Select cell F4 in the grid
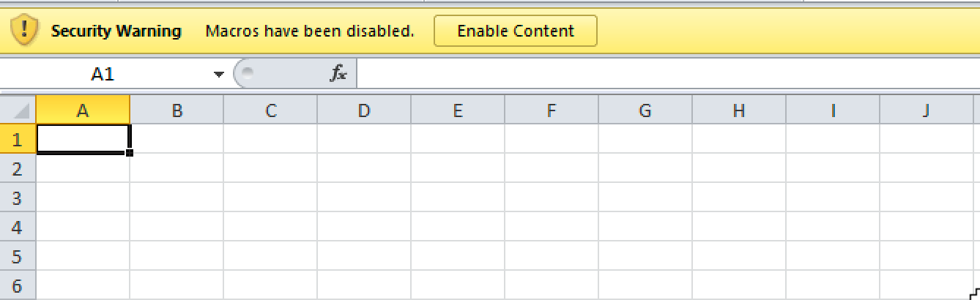The image size is (980, 300). [552, 227]
